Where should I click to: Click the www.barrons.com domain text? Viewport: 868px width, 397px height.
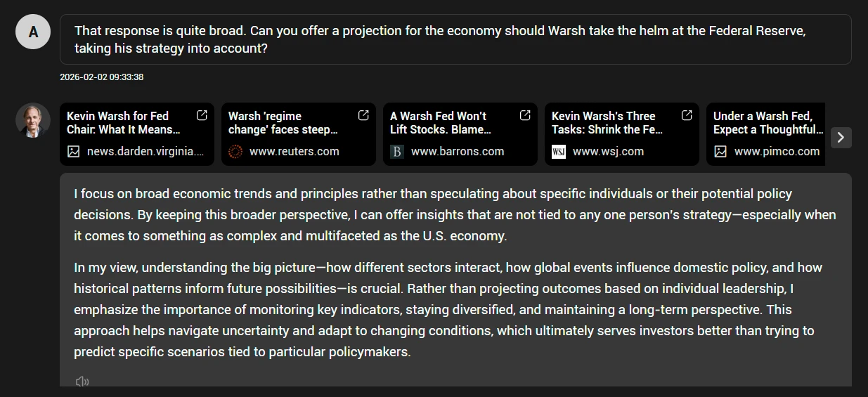pyautogui.click(x=458, y=151)
